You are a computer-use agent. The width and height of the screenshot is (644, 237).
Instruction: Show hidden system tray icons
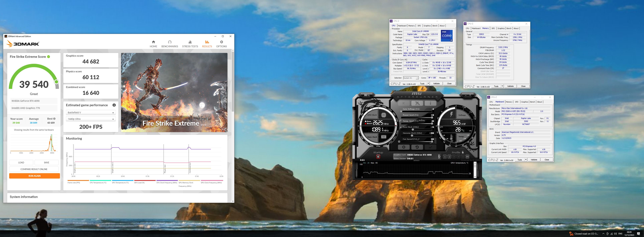click(x=604, y=234)
